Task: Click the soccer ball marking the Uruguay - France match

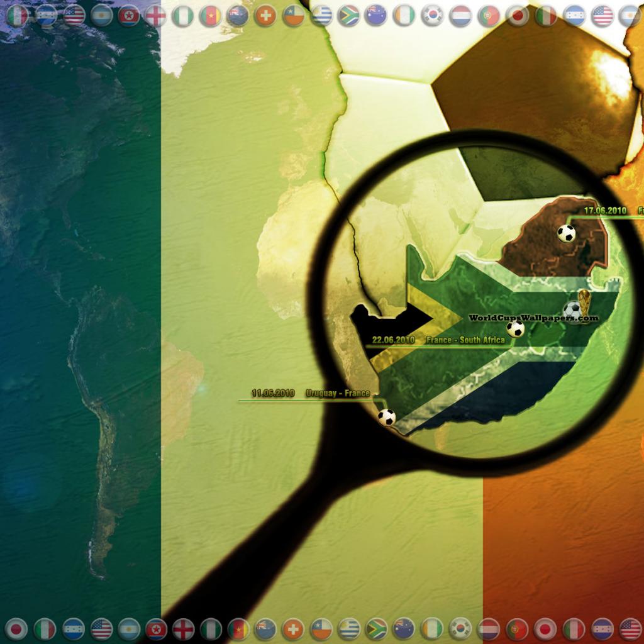Action: point(386,416)
